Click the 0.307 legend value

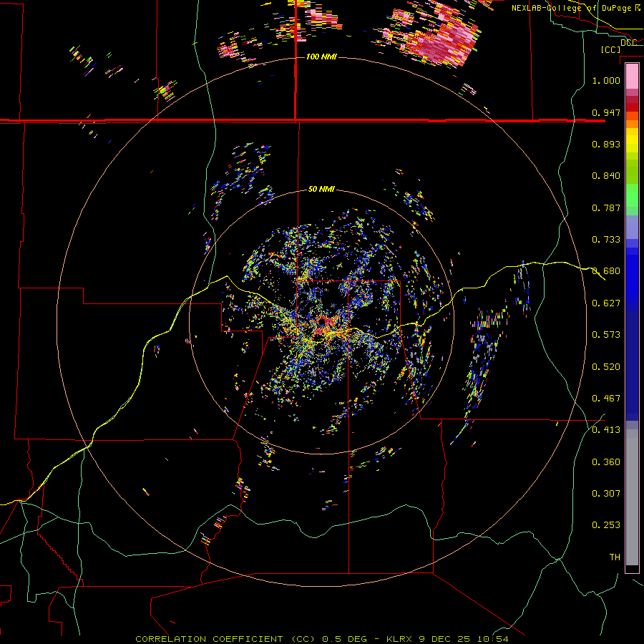pyautogui.click(x=606, y=494)
